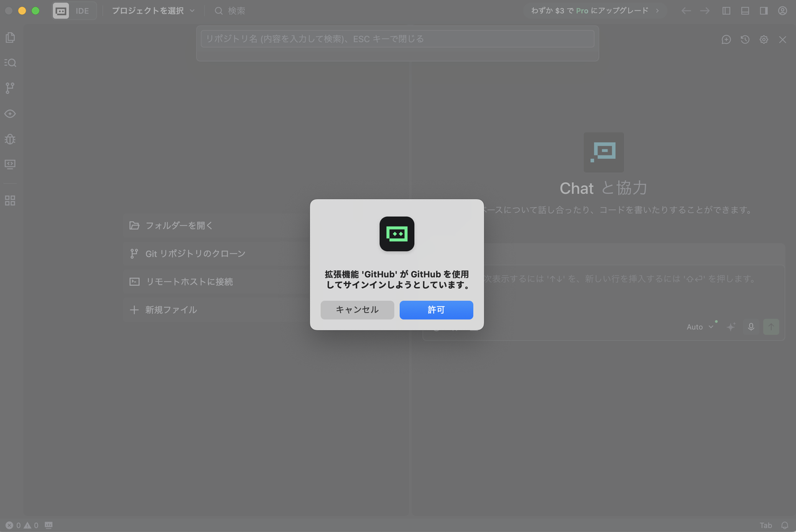Open the account profile icon

[782, 11]
